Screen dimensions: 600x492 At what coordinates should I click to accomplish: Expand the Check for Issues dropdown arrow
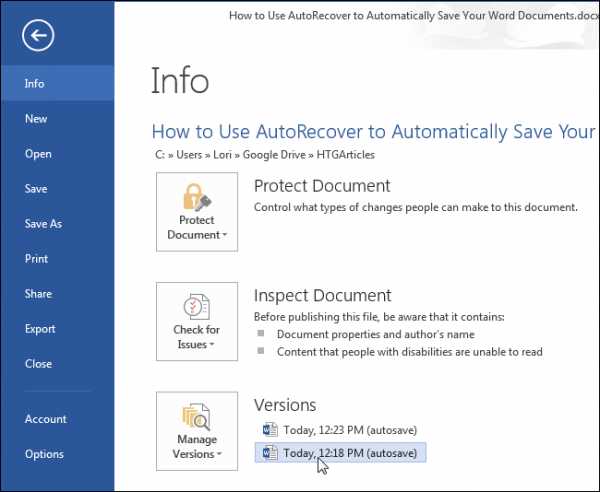pos(211,344)
